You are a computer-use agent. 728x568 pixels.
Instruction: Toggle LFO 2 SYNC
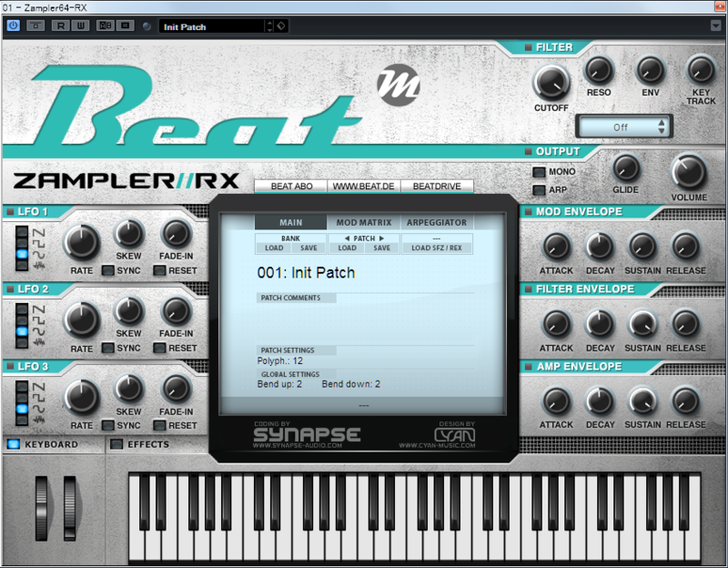coord(108,348)
